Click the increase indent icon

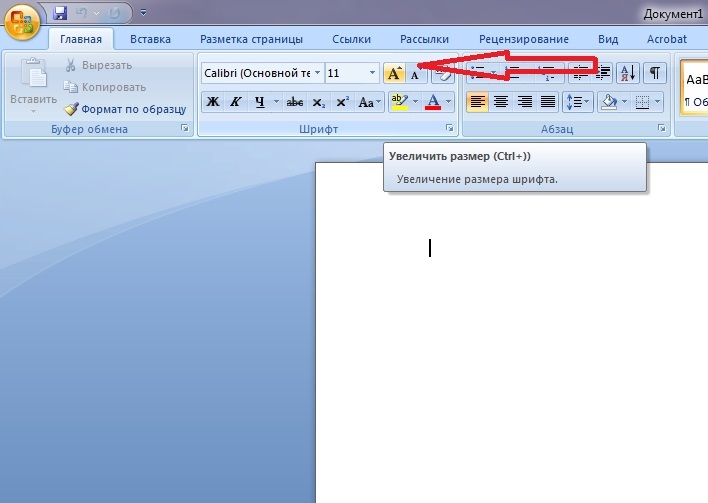(x=602, y=73)
